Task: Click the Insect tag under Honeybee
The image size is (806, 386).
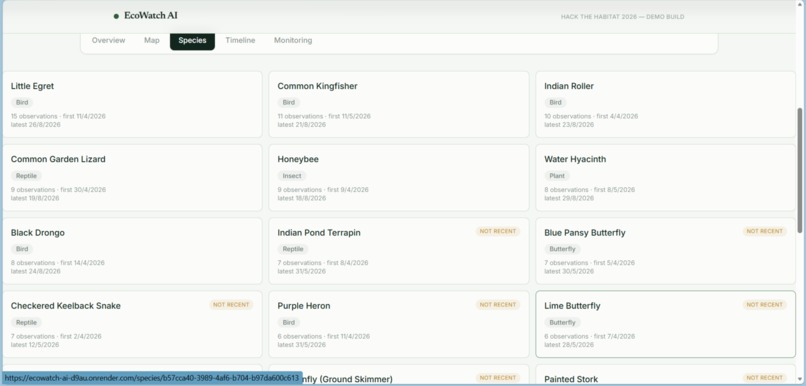Action: coord(292,176)
